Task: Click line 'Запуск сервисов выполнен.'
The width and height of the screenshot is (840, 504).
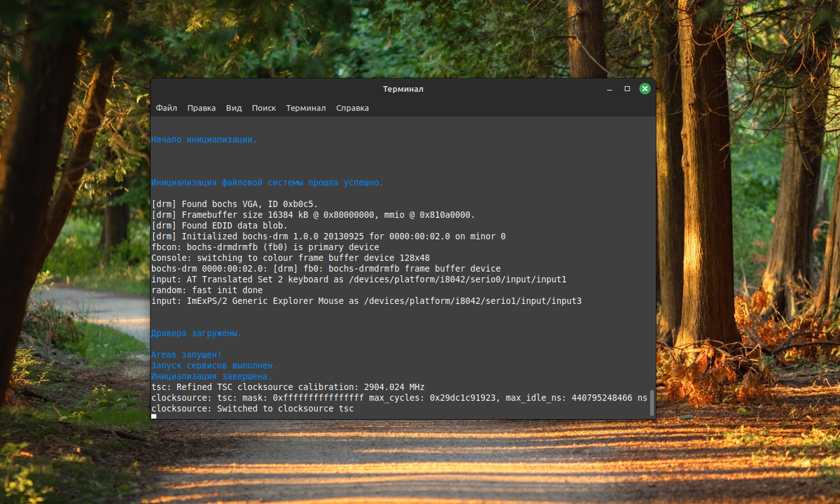Action: click(214, 365)
